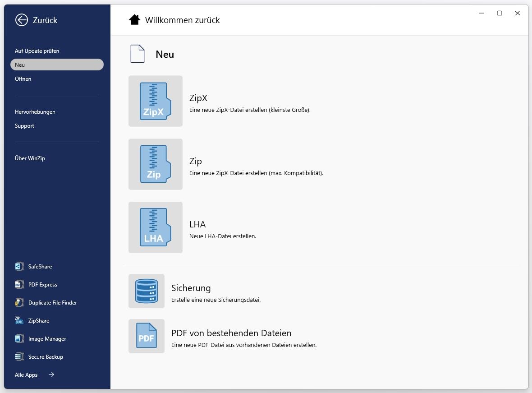Image resolution: width=532 pixels, height=393 pixels.
Task: Click the description ending '(max. Kompatibilität).'
Action: pos(256,173)
